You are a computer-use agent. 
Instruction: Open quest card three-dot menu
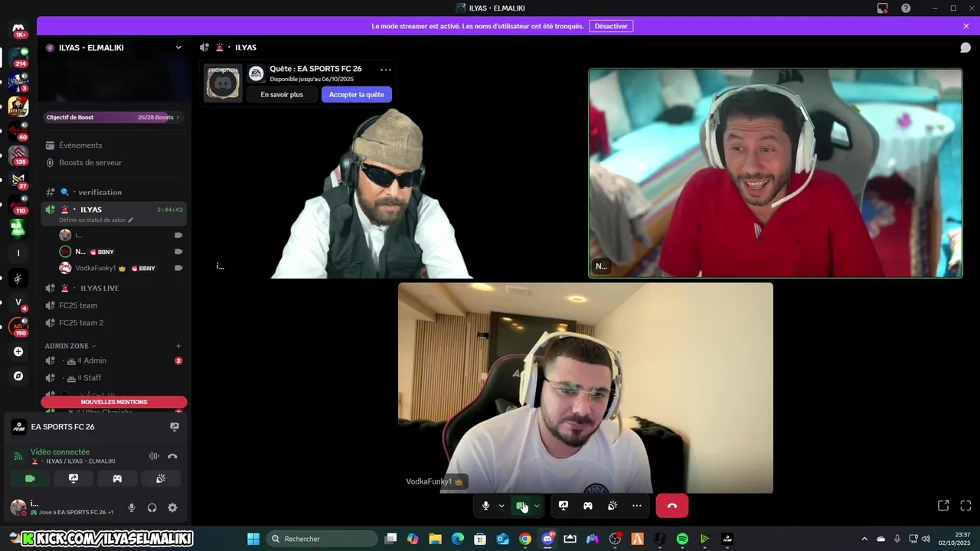point(386,69)
